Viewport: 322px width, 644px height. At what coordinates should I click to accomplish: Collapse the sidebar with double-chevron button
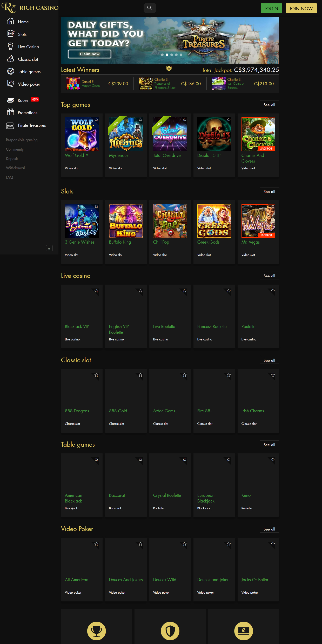pyautogui.click(x=49, y=249)
